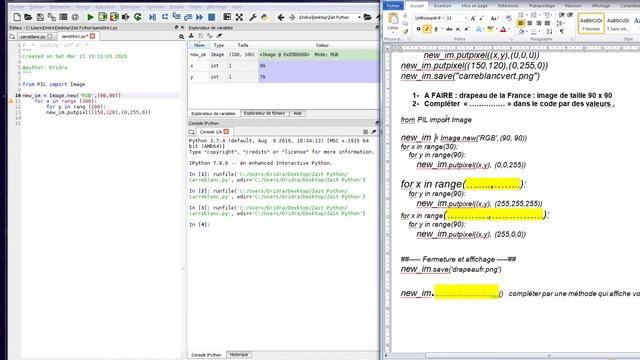This screenshot has height=360, width=640.
Task: Re-run the last script in Spyder
Action: click(x=138, y=17)
